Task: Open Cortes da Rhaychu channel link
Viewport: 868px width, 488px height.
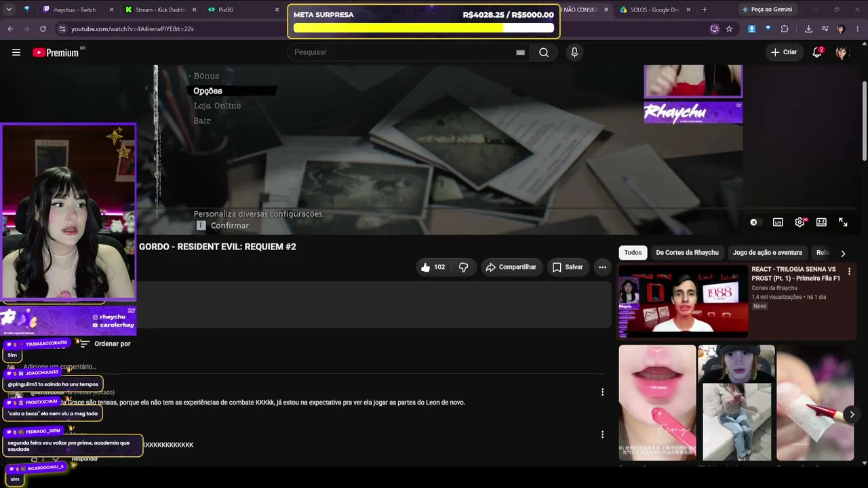Action: (x=774, y=288)
